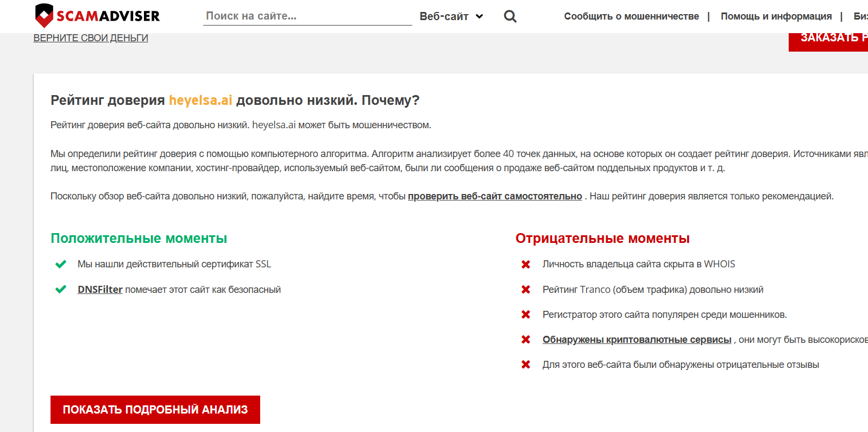Follow 'проверить веб-сайт самостоятельно' link
The height and width of the screenshot is (432, 868).
(x=495, y=196)
